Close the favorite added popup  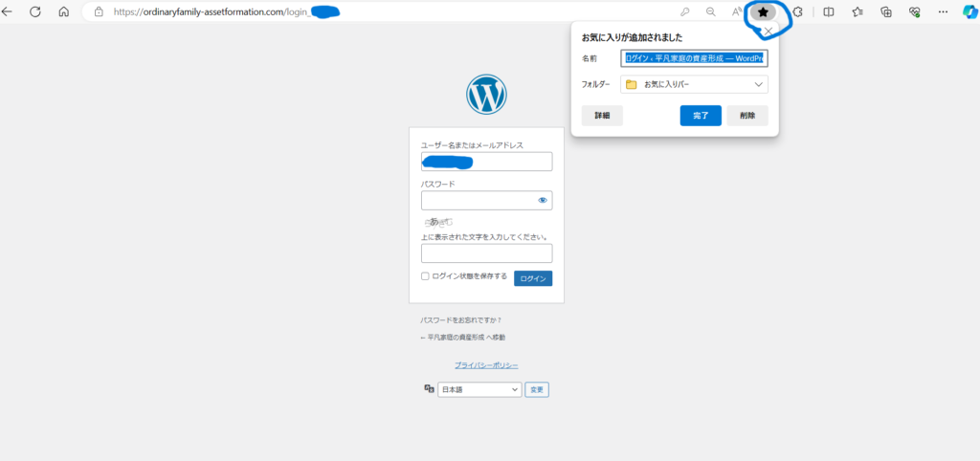point(768,32)
